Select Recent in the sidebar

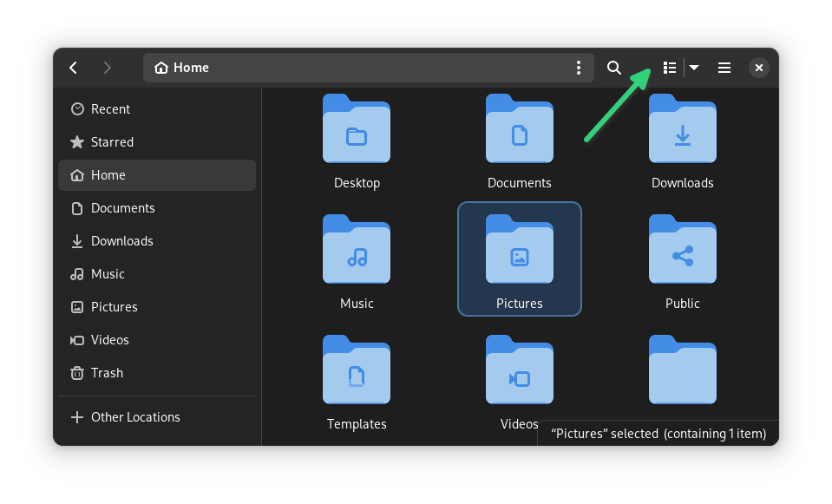pyautogui.click(x=110, y=109)
